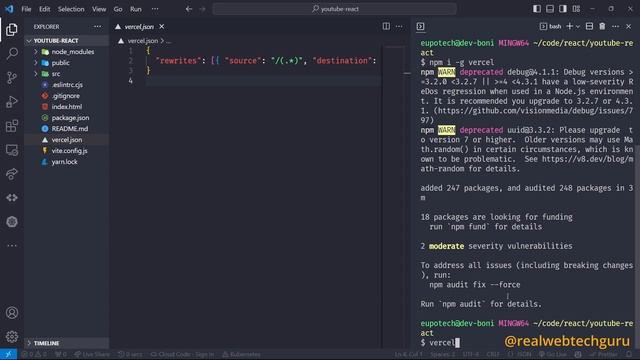Expand the node_modules folder
This screenshot has width=640, height=360.
point(67,52)
